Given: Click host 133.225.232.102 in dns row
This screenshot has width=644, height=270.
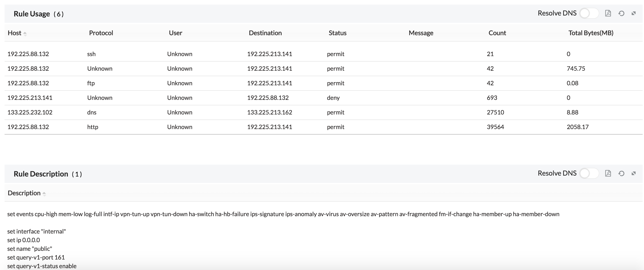Looking at the screenshot, I should [x=30, y=112].
